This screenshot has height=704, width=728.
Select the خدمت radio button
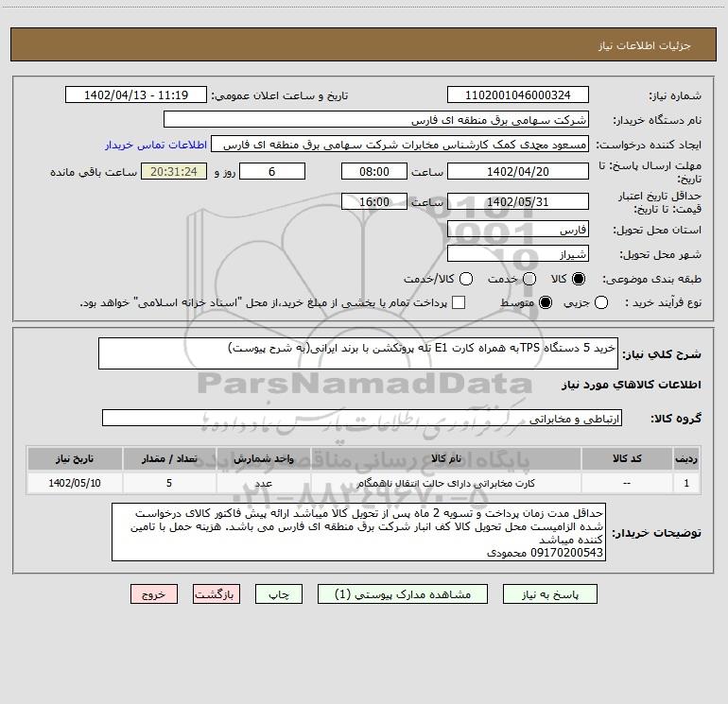(x=529, y=279)
